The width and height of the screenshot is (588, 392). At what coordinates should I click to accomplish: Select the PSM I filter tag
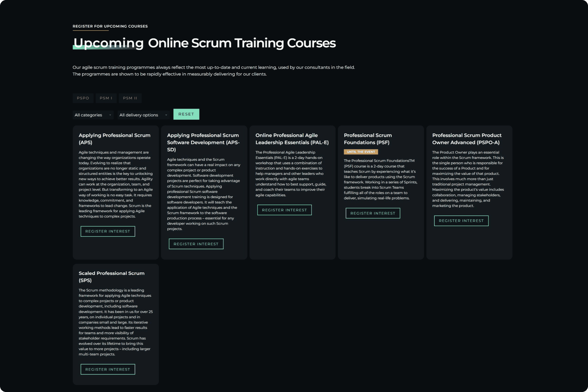(x=106, y=98)
